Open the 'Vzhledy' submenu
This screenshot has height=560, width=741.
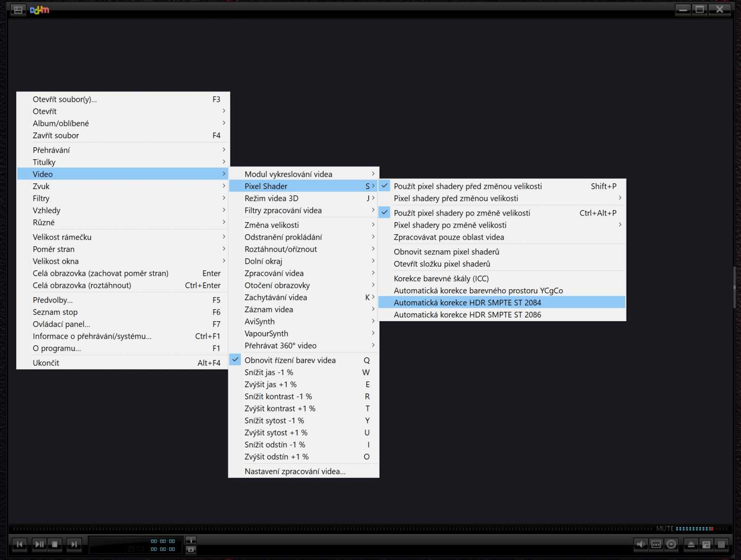(x=123, y=210)
